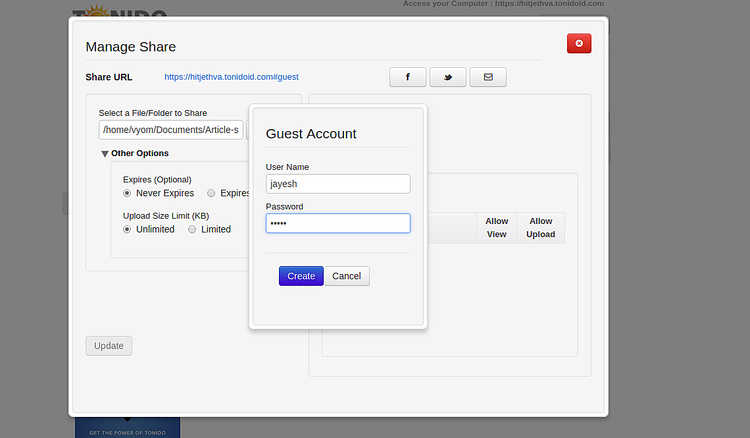The image size is (750, 438).
Task: Click into the Password field
Action: coord(337,224)
